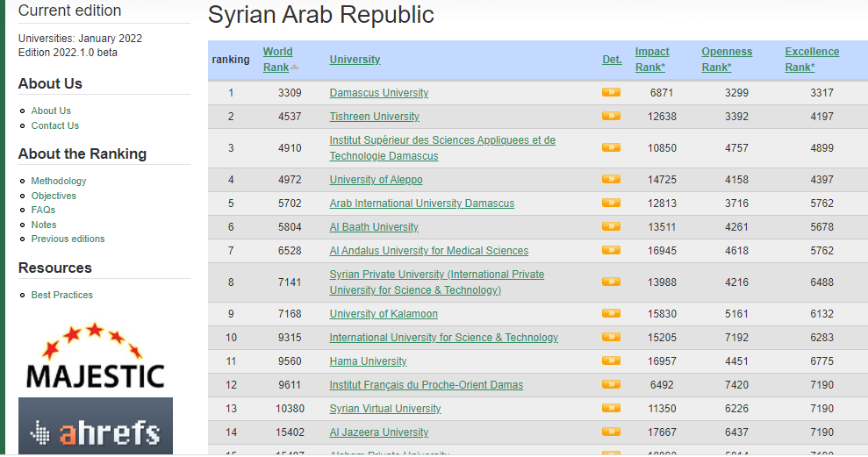This screenshot has width=868, height=457.
Task: Sort by Openness Rank column header
Action: (727, 60)
